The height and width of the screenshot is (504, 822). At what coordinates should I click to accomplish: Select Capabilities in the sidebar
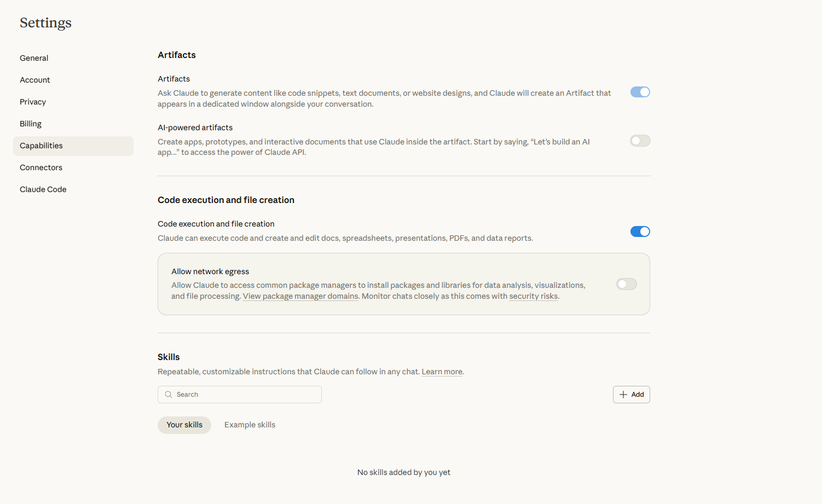click(73, 146)
